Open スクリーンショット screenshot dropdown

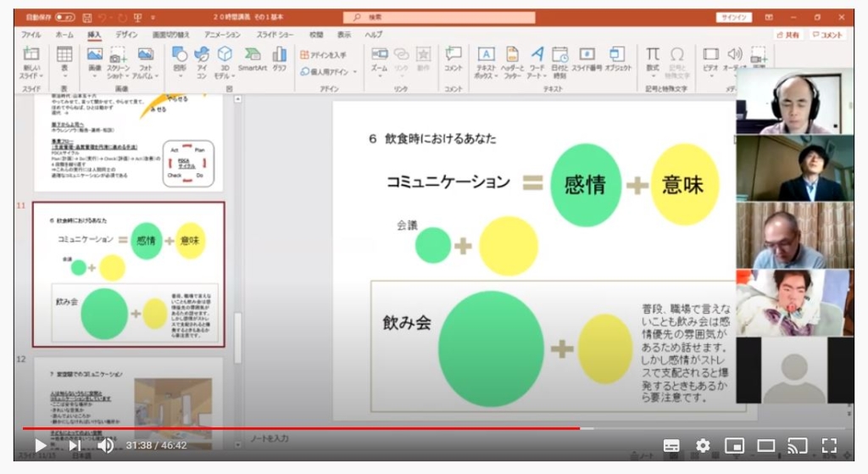pos(118,62)
